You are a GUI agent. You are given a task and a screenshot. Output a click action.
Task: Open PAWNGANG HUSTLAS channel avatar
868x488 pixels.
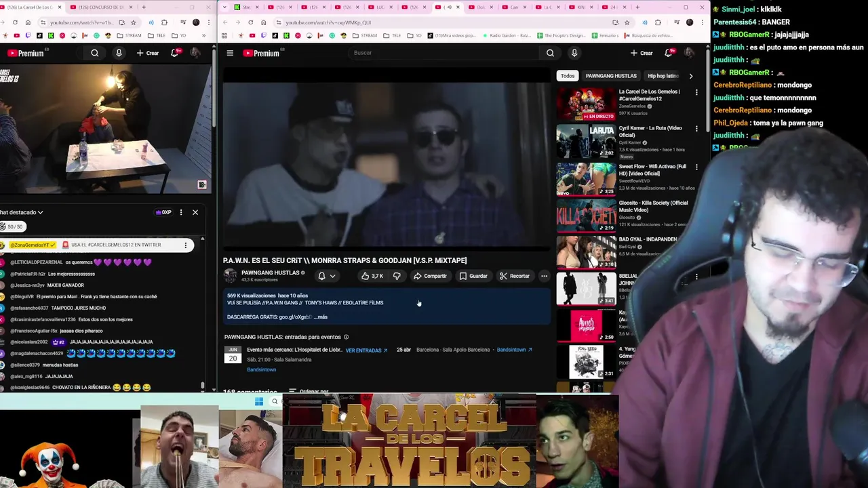point(231,275)
